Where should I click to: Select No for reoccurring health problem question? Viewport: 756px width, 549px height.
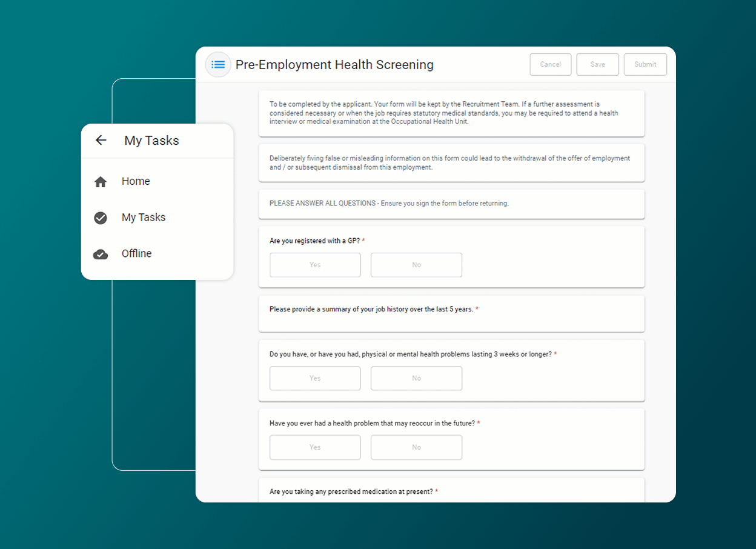coord(416,447)
